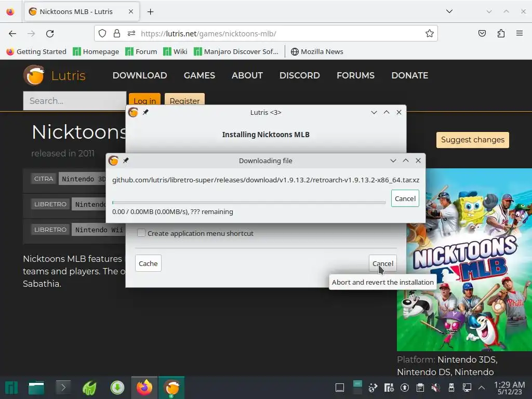Open the Mozilla News bookmark

pos(317,51)
